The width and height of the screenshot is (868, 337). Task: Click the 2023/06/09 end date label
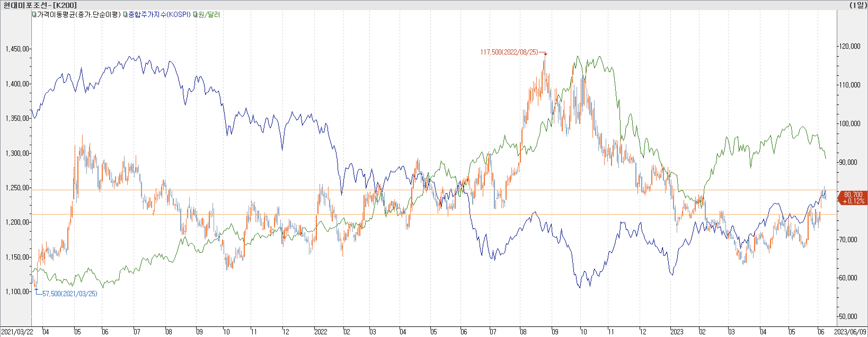(x=851, y=332)
